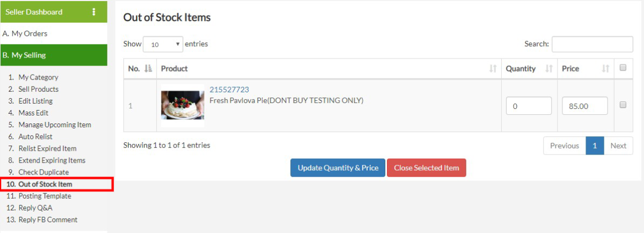The height and width of the screenshot is (233, 644).
Task: Open product link 215527723
Action: (229, 90)
